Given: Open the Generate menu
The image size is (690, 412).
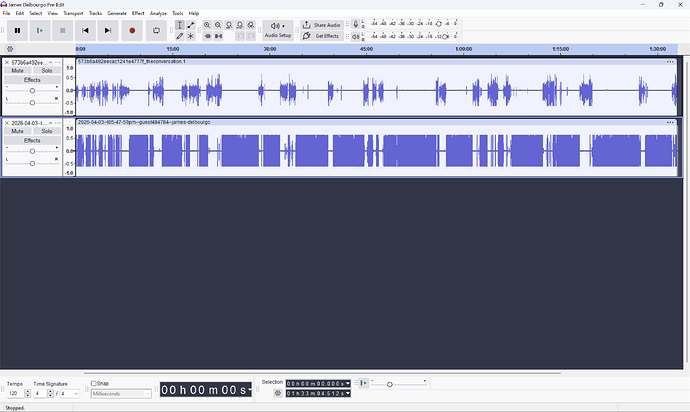Looking at the screenshot, I should 117,13.
